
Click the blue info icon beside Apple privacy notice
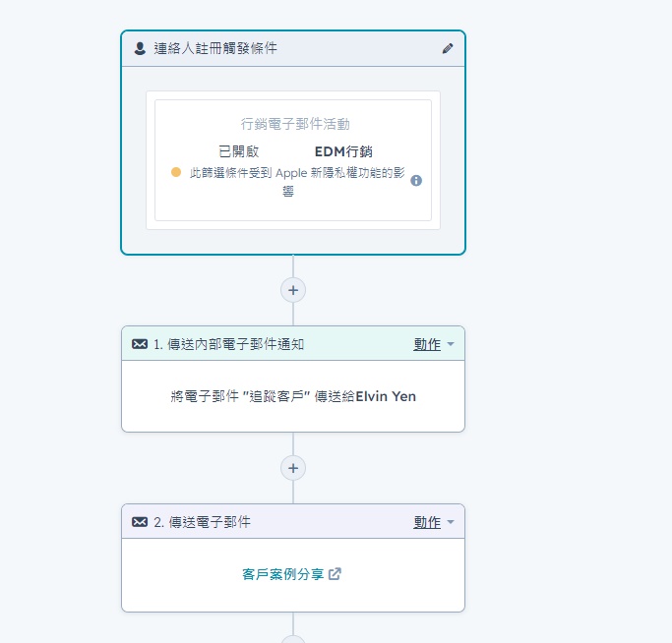(416, 180)
